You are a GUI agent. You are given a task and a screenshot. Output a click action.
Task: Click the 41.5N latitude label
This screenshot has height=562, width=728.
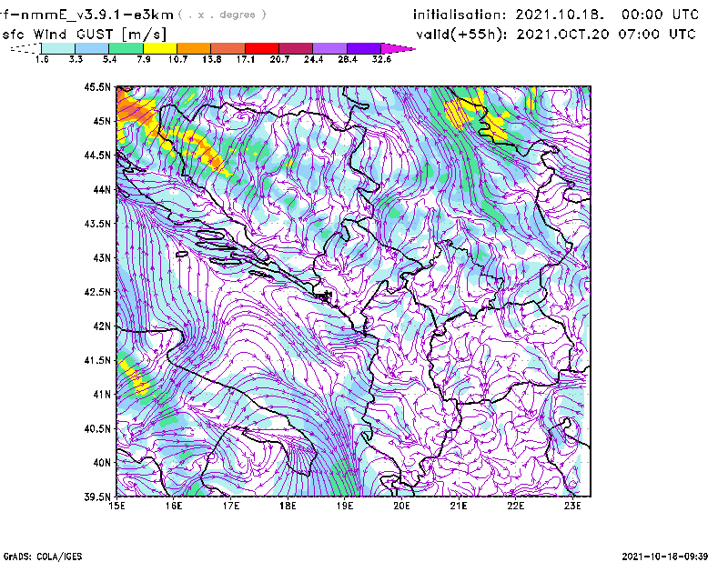97,360
